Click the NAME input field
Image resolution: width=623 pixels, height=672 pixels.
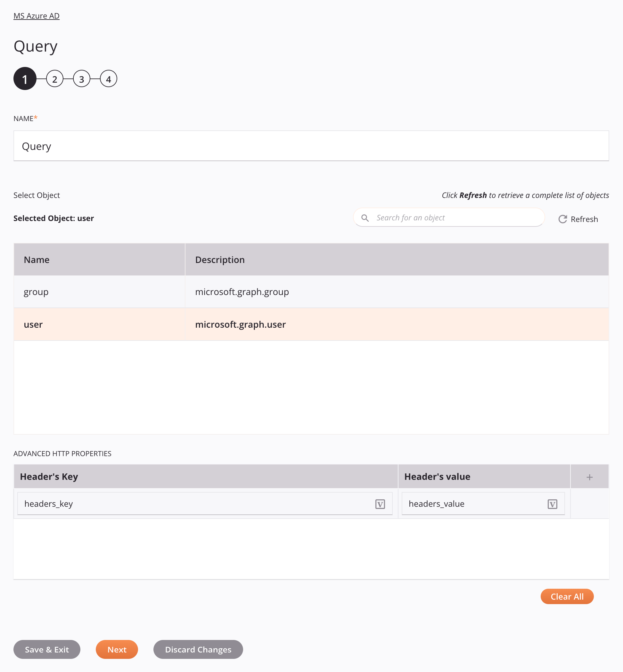coord(311,146)
